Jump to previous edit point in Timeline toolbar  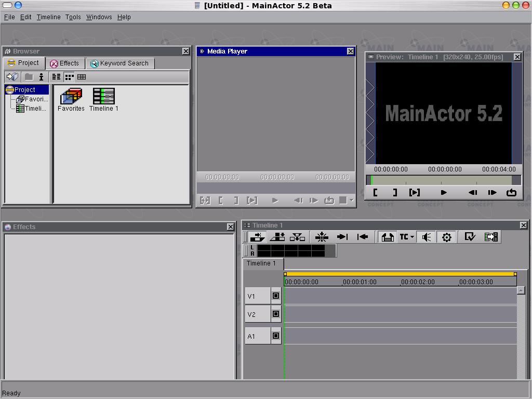click(x=363, y=237)
